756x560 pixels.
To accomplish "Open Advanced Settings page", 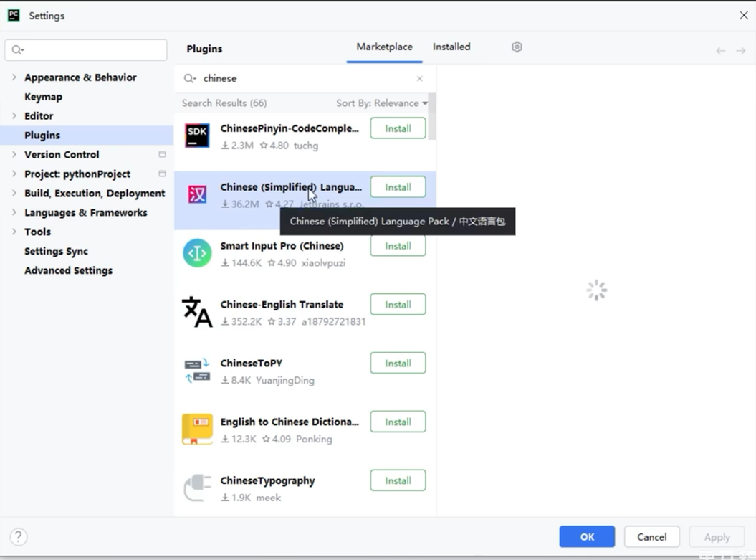I will point(69,270).
